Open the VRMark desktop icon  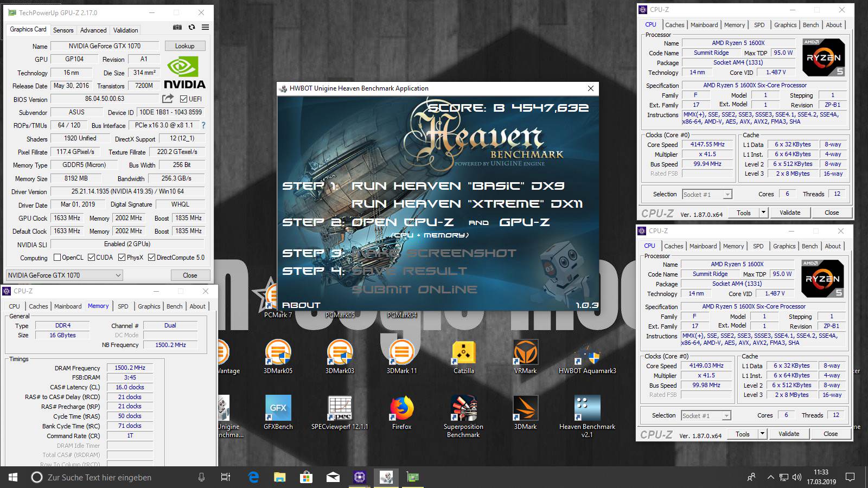(525, 356)
